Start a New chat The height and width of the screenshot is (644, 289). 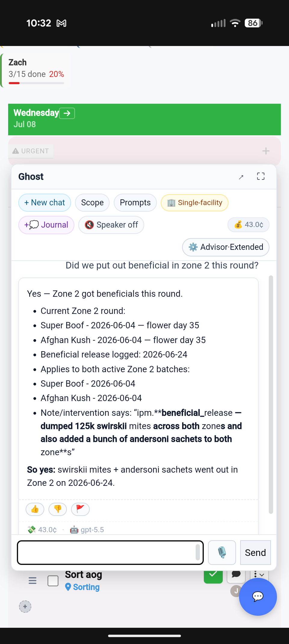[x=45, y=203]
